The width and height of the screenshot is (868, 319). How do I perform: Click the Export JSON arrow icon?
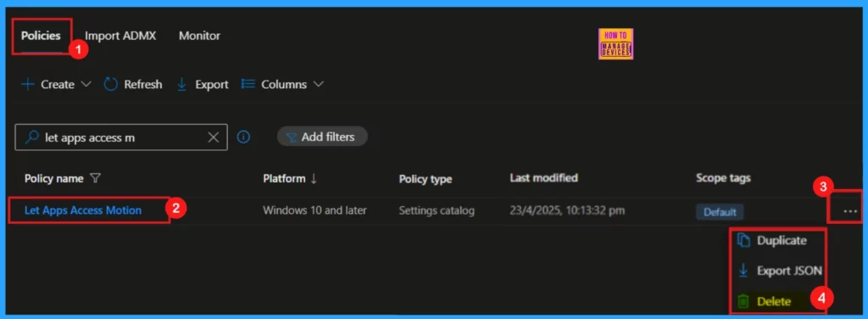point(743,271)
